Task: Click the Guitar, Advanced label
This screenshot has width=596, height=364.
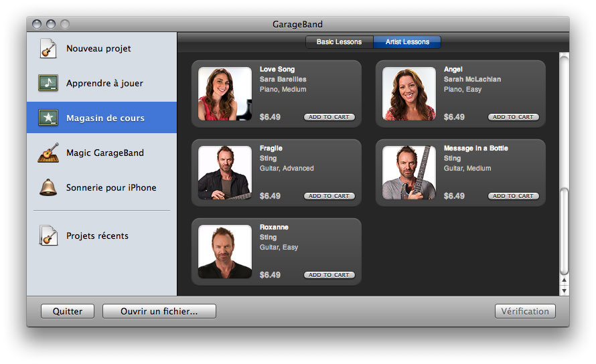Action: (287, 168)
